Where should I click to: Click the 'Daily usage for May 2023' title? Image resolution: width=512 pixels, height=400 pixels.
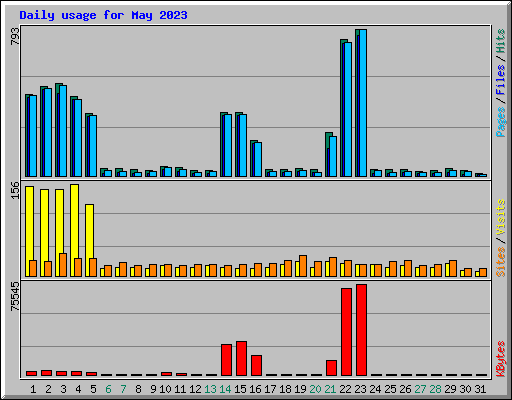[103, 15]
